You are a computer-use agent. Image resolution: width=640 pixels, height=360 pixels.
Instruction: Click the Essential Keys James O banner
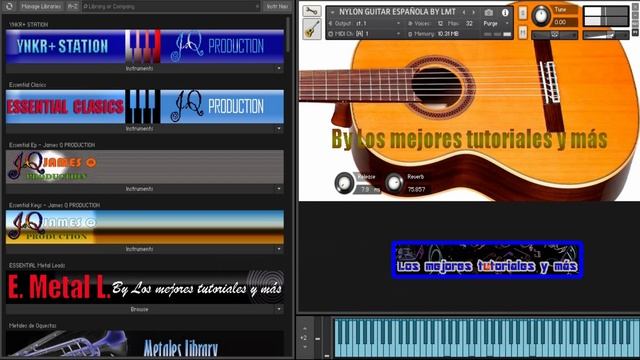(x=145, y=227)
